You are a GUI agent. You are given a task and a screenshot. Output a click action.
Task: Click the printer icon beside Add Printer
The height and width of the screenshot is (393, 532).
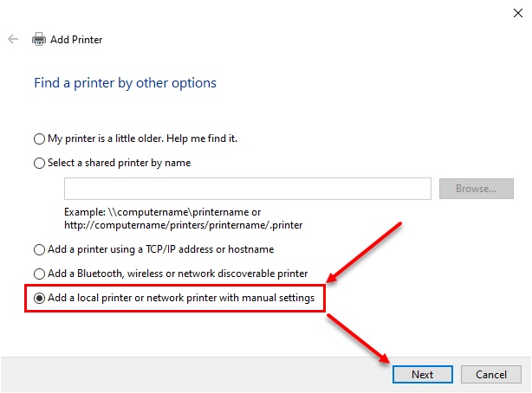[39, 39]
